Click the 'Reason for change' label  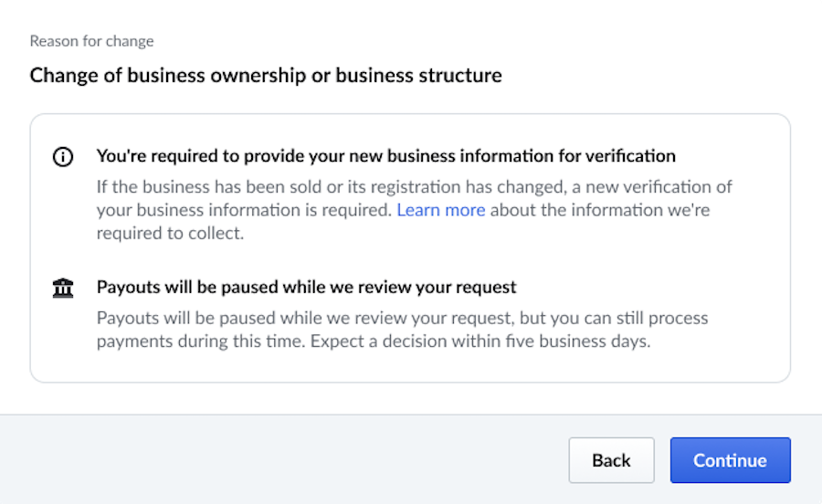tap(91, 41)
